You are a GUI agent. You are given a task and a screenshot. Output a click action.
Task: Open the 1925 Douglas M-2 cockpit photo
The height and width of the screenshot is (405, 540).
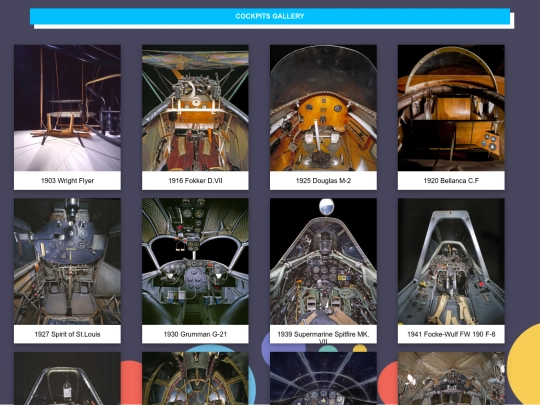pos(323,108)
